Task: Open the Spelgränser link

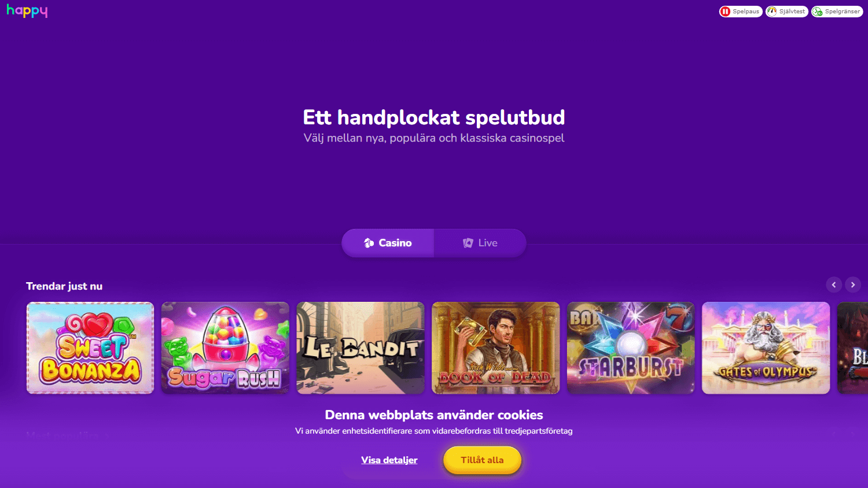Action: click(x=837, y=12)
